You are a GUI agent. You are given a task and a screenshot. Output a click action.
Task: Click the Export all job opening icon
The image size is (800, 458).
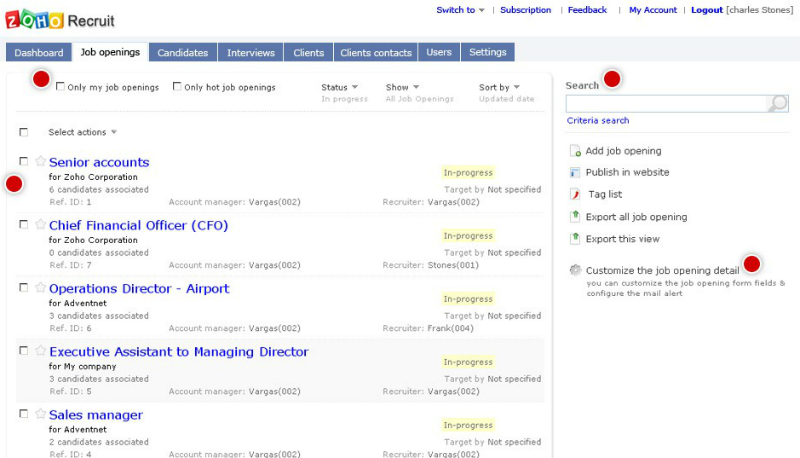click(x=575, y=217)
